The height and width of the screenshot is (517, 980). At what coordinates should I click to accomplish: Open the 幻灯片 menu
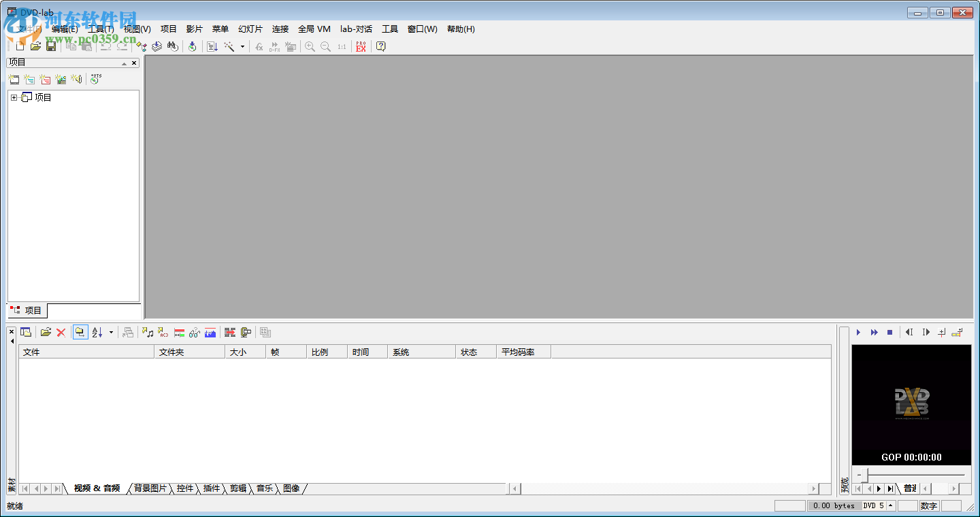[x=250, y=29]
